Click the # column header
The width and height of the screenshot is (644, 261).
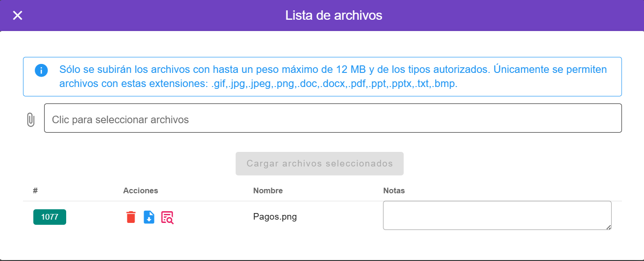click(x=35, y=190)
